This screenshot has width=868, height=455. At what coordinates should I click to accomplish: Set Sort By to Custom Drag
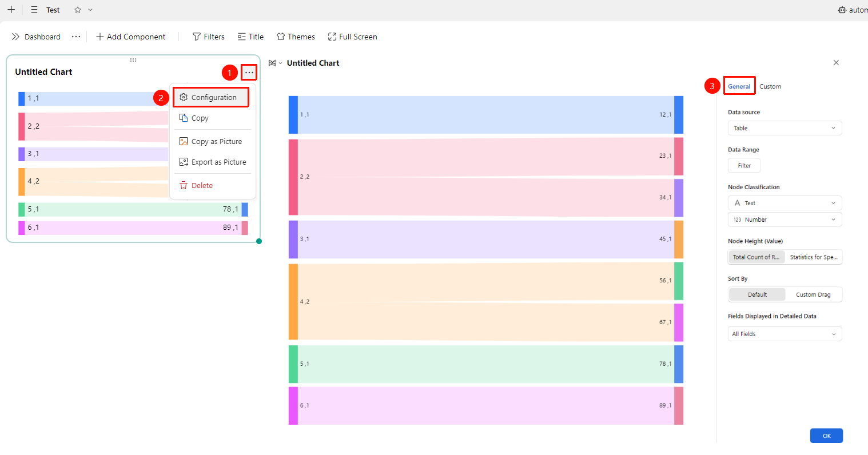[813, 294]
